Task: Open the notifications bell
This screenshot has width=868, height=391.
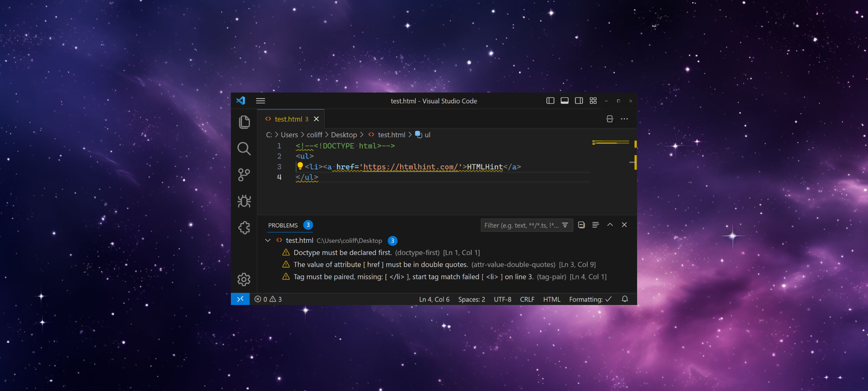Action: [x=625, y=299]
